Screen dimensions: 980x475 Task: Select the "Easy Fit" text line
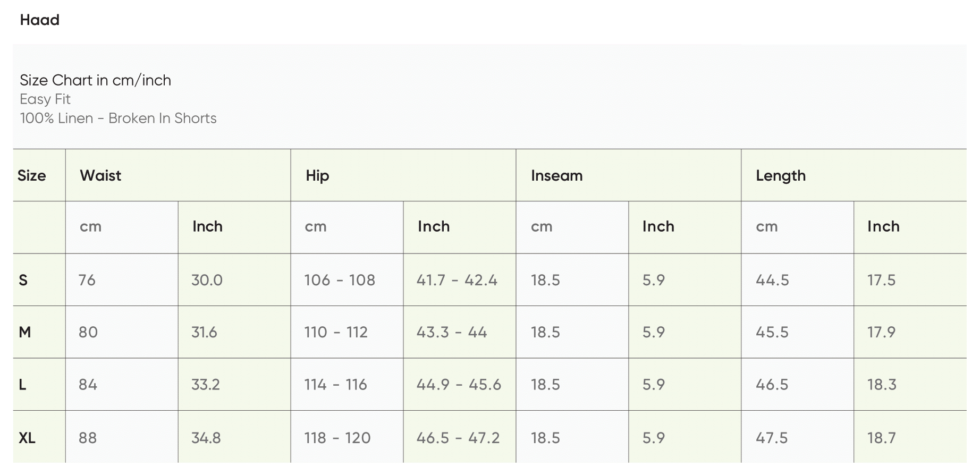pyautogui.click(x=45, y=99)
